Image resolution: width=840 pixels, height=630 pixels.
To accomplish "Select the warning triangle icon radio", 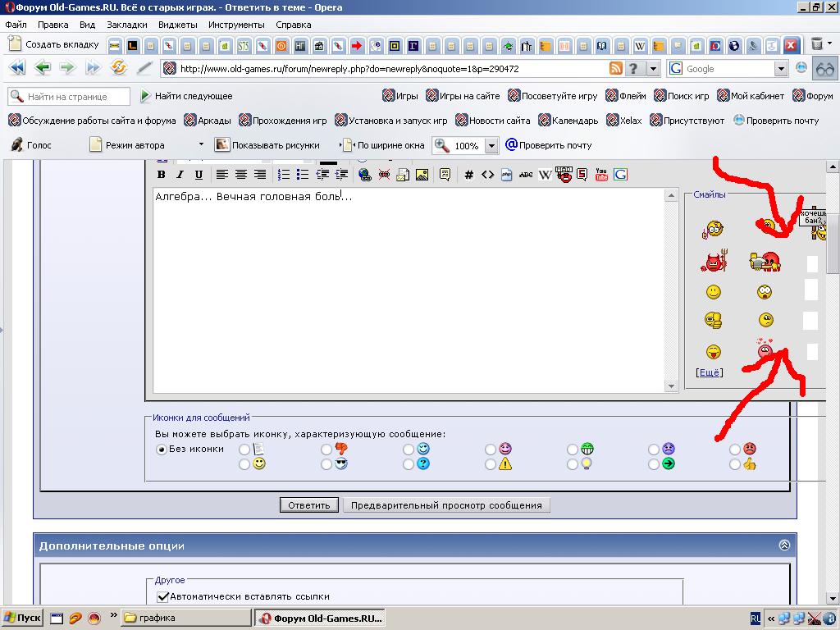I will click(x=491, y=464).
